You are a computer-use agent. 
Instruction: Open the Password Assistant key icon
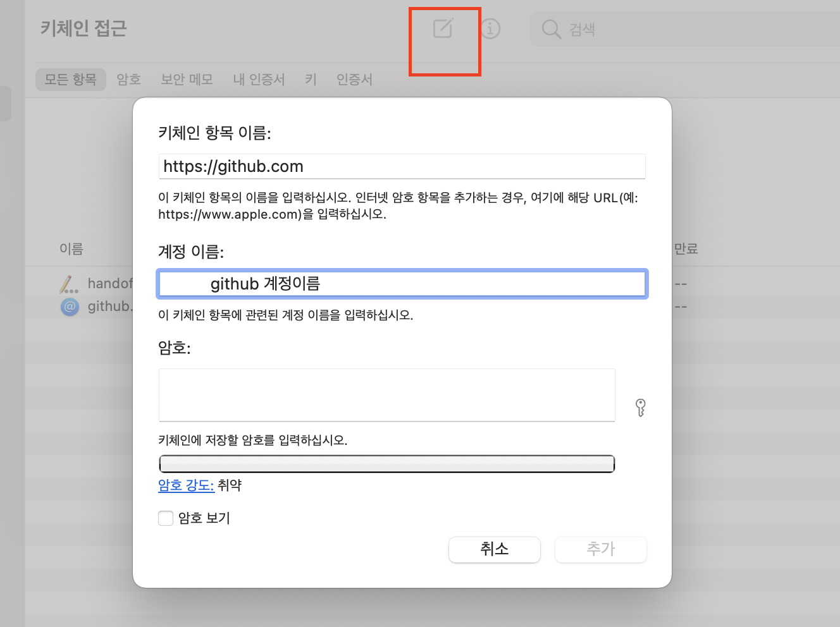click(x=640, y=408)
